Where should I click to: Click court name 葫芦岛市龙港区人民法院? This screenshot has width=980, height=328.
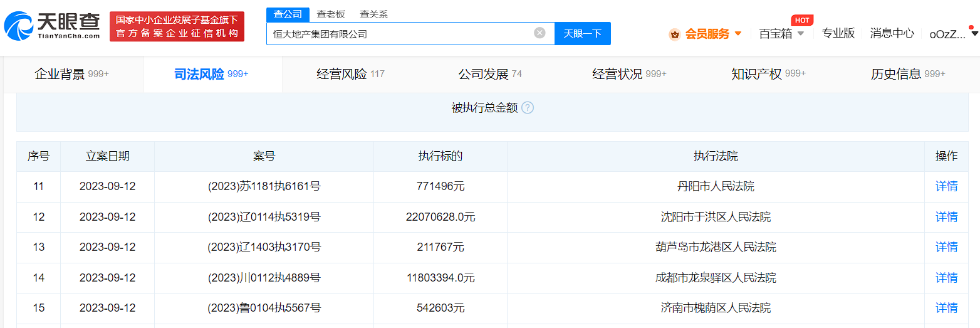716,247
